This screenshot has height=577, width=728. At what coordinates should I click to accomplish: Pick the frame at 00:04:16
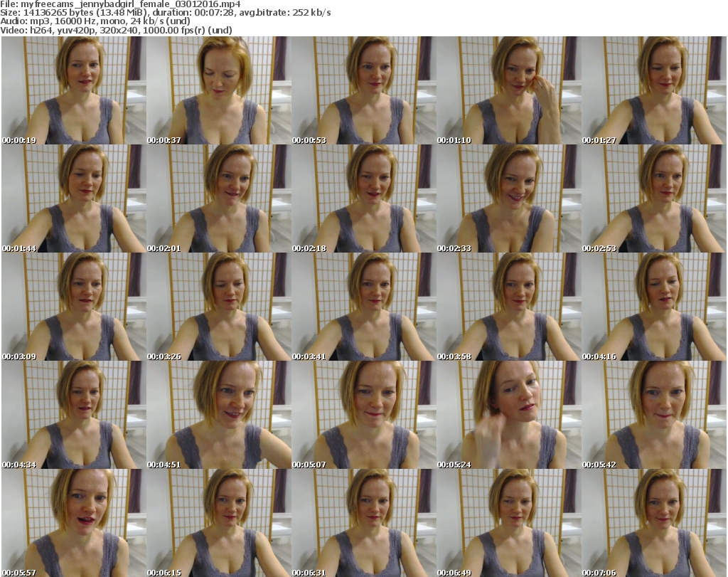[654, 307]
